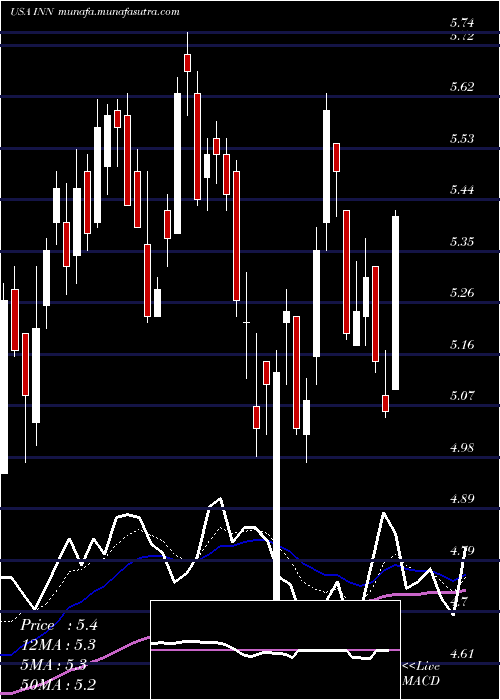Click the '5MA : 5.3' legend text
This screenshot has height=700, width=500.
pyautogui.click(x=54, y=665)
